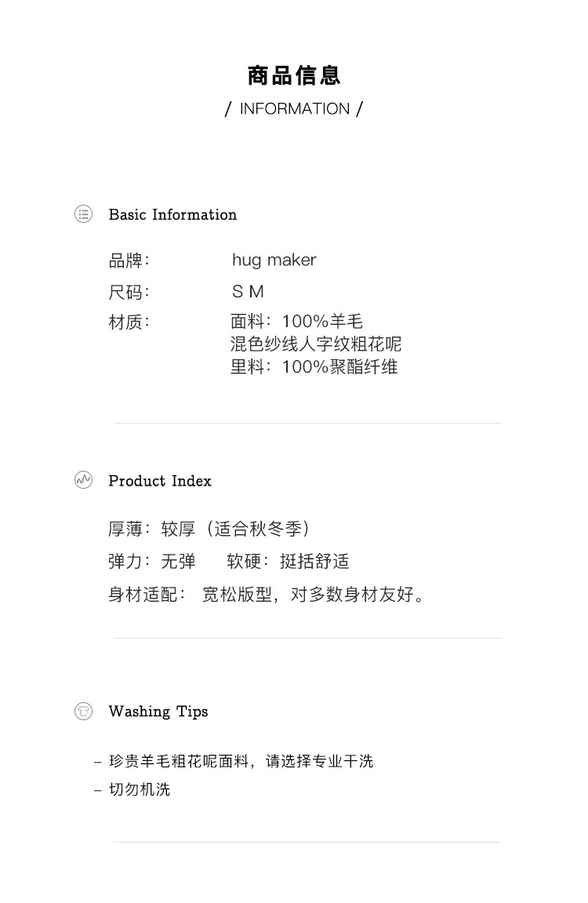Click the 里料：100%聚酯纤维 text line

click(314, 366)
